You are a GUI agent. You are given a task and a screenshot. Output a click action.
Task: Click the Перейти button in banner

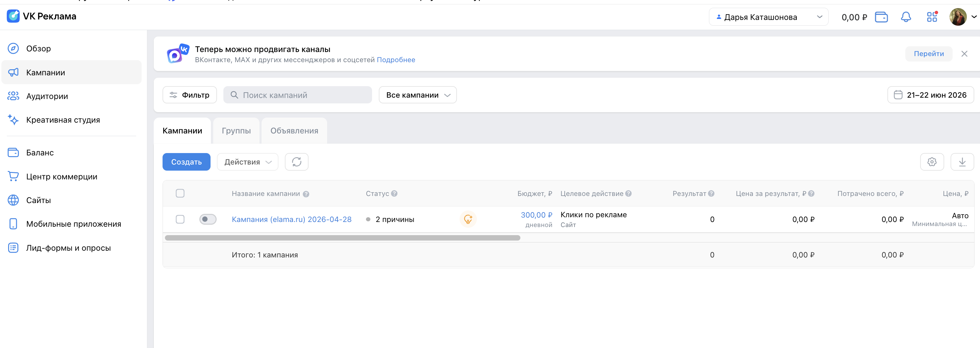pyautogui.click(x=929, y=54)
